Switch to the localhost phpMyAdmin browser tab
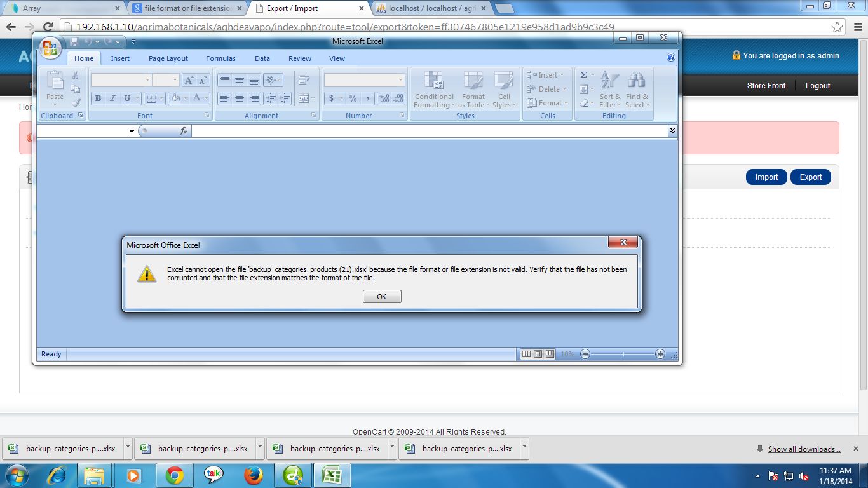 tap(431, 8)
